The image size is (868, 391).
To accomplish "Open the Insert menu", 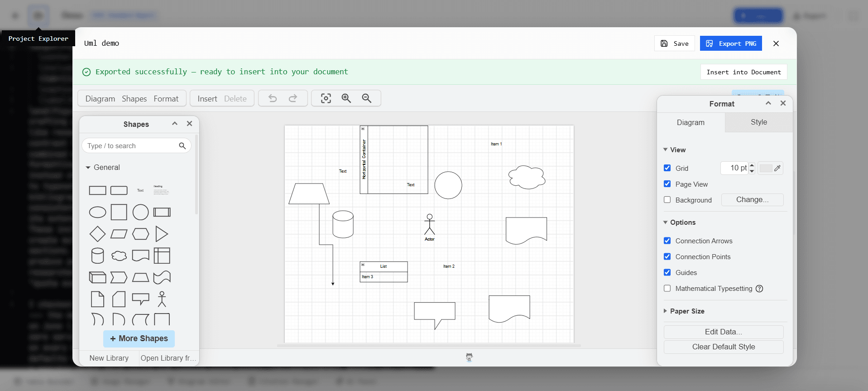I will [207, 98].
